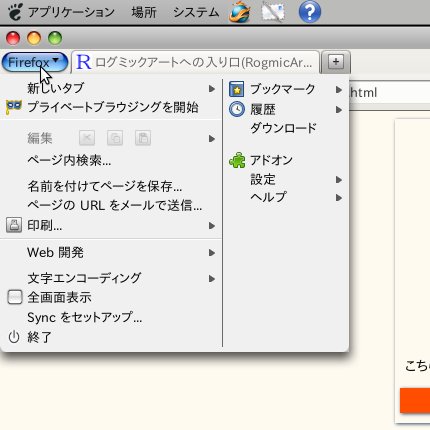Click the red close window button
Screen dimensions: 430x430
(13, 38)
